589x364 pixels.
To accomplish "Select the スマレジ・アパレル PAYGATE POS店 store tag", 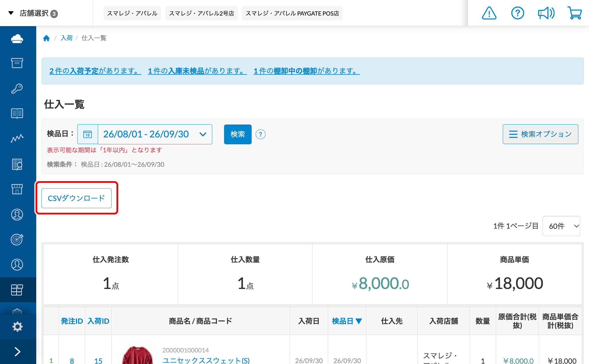I will tap(292, 13).
